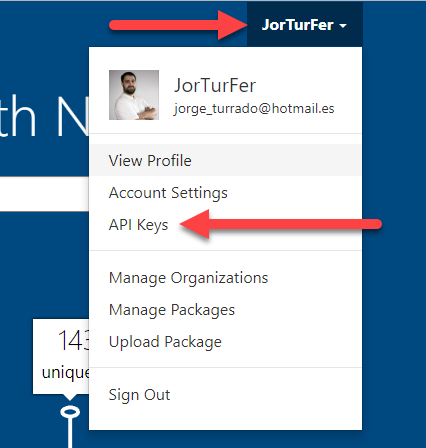Click the "unique" label in stat box
Image resolution: width=426 pixels, height=448 pixels.
65,372
